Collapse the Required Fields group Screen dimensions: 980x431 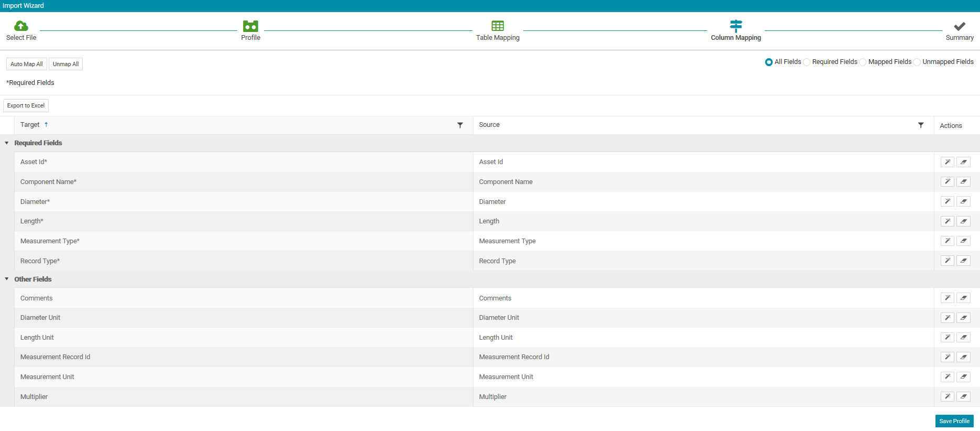[7, 143]
